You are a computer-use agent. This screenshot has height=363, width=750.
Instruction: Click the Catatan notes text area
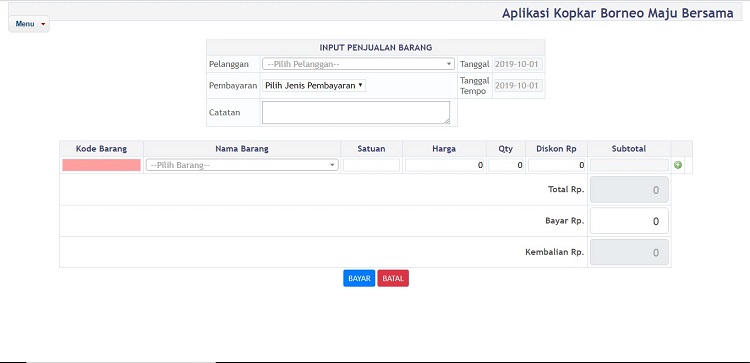(x=356, y=112)
